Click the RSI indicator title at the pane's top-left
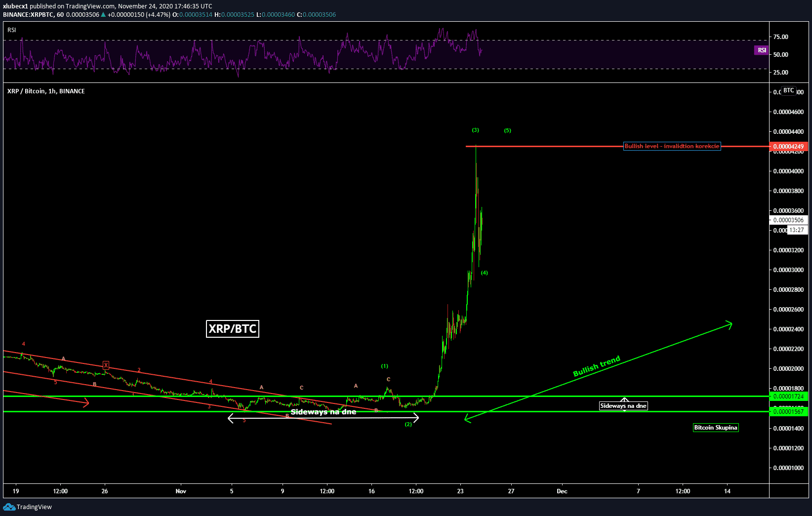 [x=12, y=30]
